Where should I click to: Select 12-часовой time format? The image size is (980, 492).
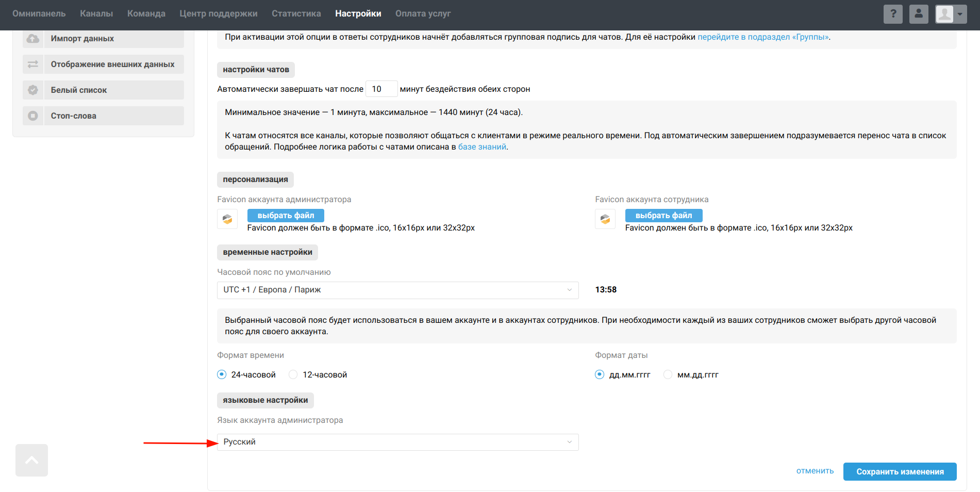[293, 374]
